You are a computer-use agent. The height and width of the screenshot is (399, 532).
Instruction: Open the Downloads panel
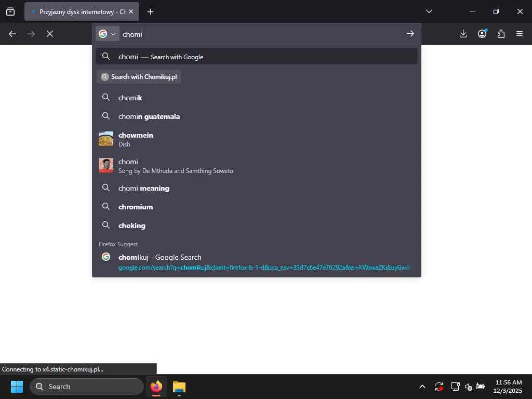(x=463, y=34)
